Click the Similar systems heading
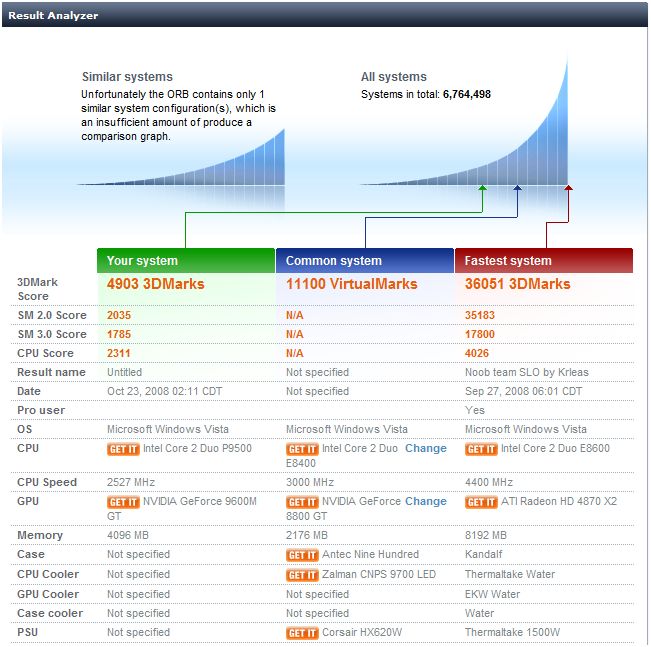 coord(127,77)
